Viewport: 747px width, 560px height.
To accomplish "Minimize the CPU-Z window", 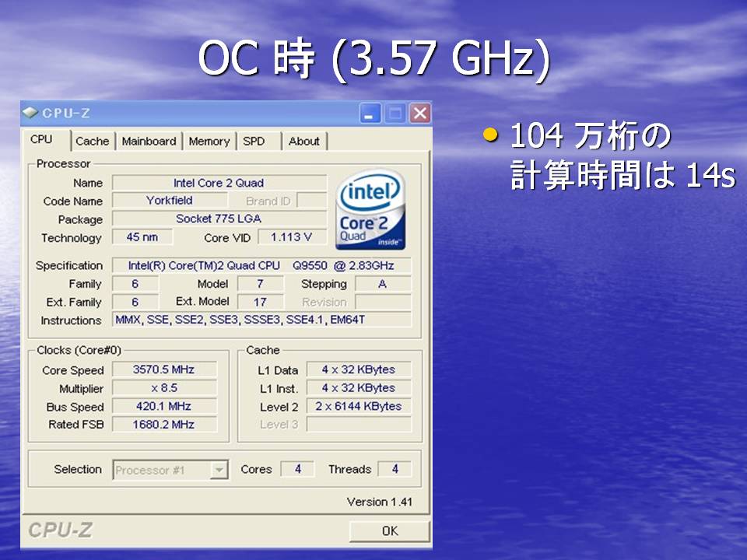I will (x=369, y=114).
